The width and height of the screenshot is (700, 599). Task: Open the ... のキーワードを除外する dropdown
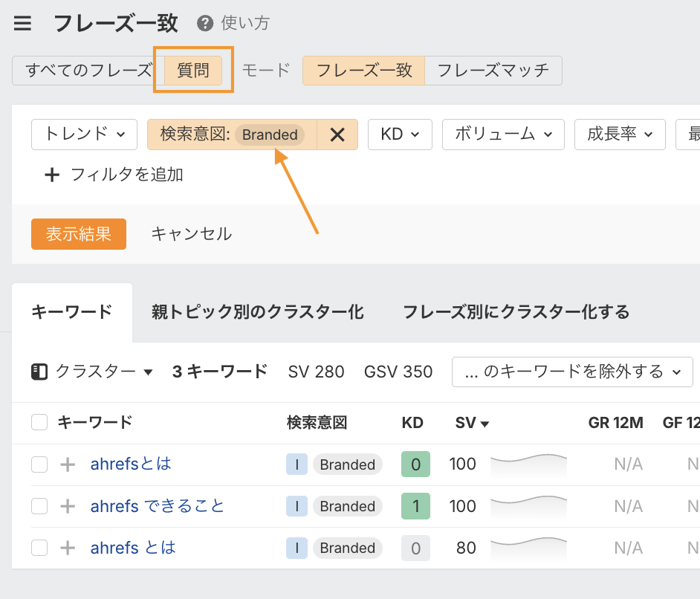(572, 372)
